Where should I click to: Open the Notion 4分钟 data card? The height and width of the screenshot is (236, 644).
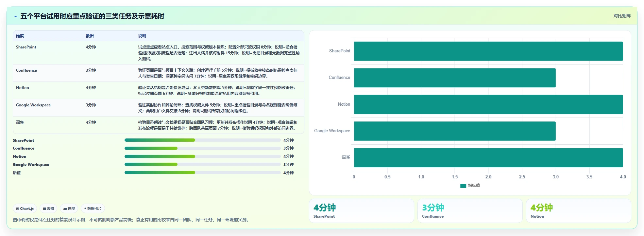pyautogui.click(x=579, y=211)
